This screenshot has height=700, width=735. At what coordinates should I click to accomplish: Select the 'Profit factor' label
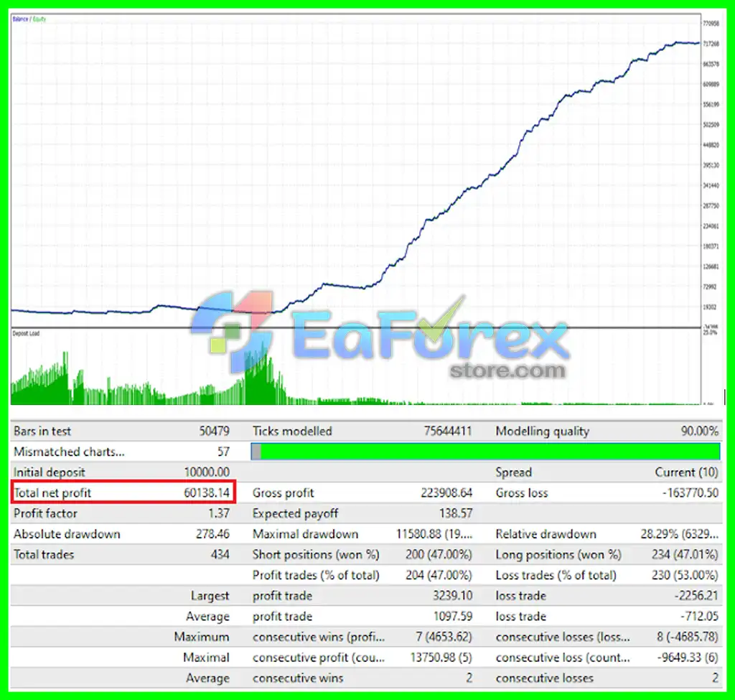click(45, 514)
